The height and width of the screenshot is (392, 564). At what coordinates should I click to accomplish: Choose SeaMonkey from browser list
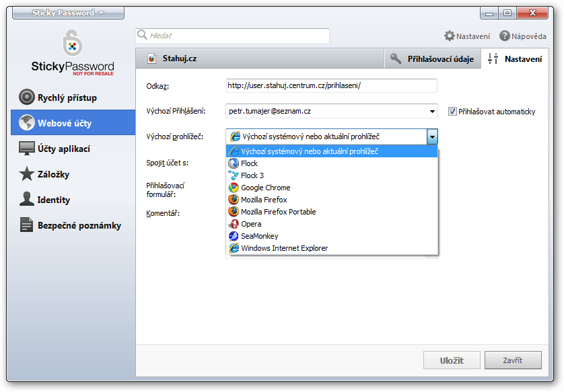[332, 236]
